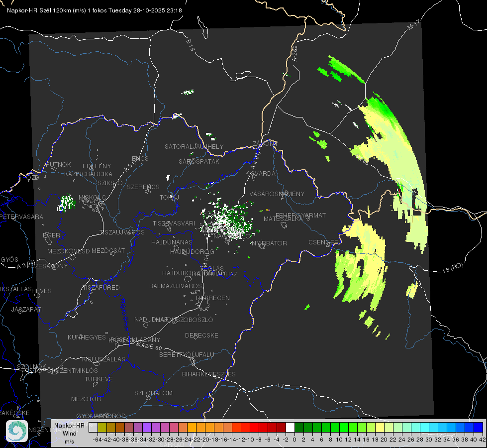Select the A42/E 60 road label

coord(149,346)
